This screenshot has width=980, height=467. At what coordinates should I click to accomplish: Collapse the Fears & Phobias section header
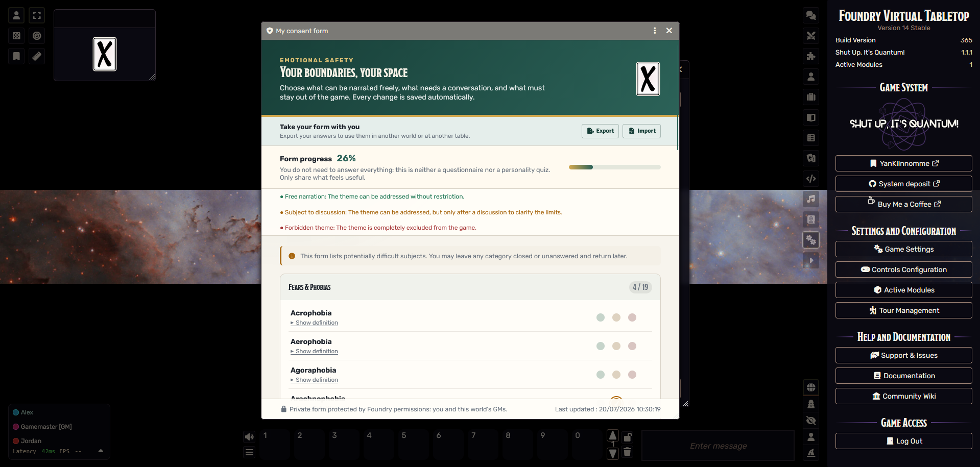[470, 287]
